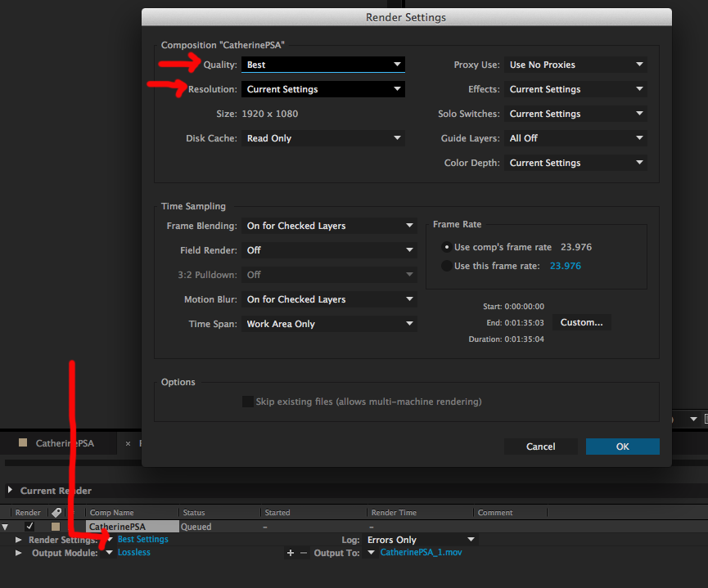Collapse the CatherinePSA render queue item

click(x=5, y=527)
